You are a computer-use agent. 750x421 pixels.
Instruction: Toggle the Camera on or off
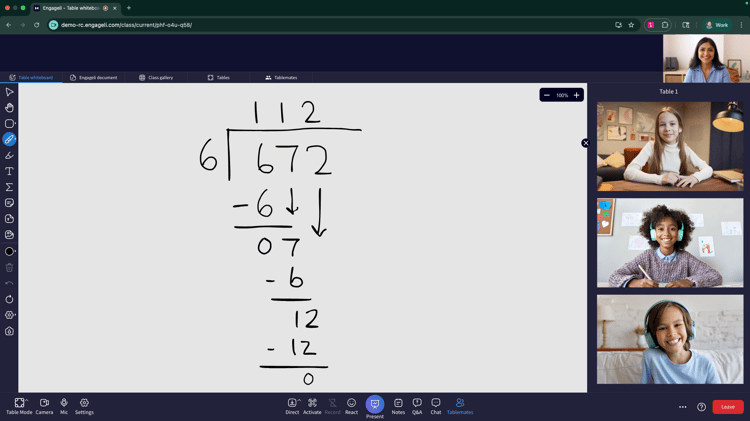44,405
